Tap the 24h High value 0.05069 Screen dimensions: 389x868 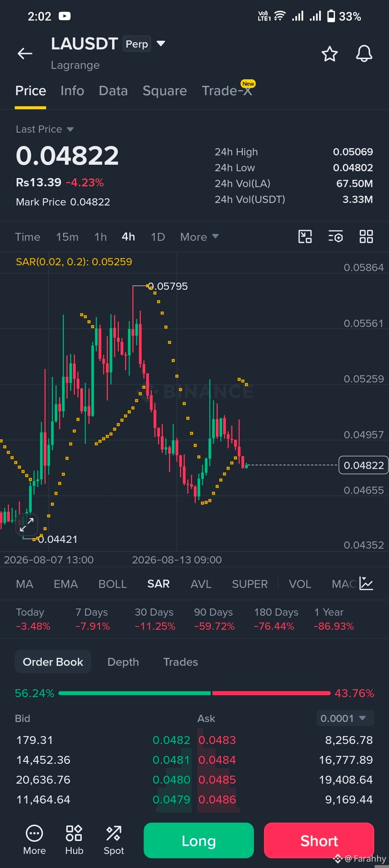click(x=353, y=152)
